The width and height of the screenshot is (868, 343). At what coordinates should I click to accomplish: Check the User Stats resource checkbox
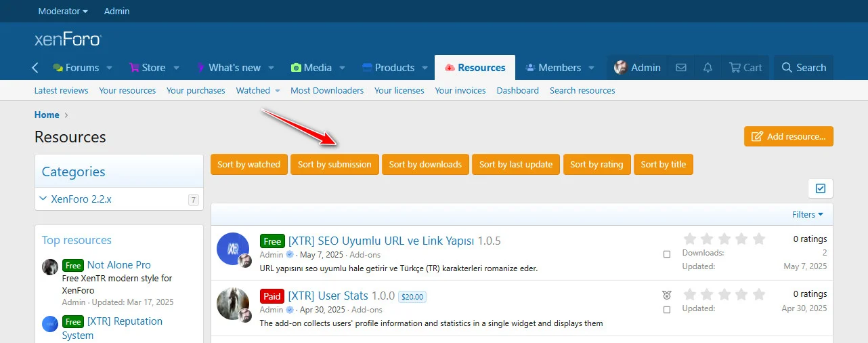point(667,310)
